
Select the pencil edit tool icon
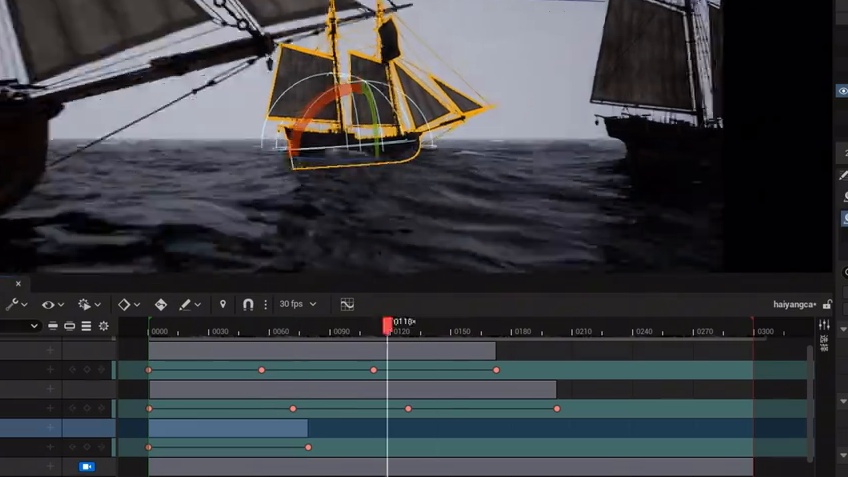point(185,304)
